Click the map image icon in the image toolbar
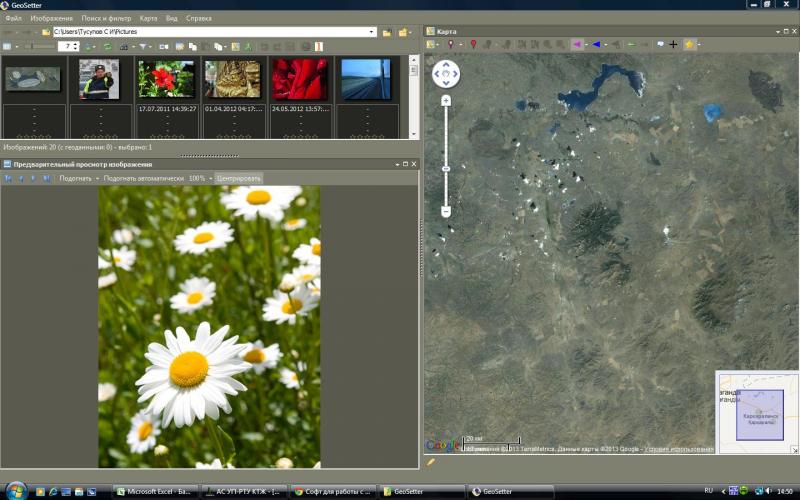Viewport: 800px width, 500px height. [235, 46]
